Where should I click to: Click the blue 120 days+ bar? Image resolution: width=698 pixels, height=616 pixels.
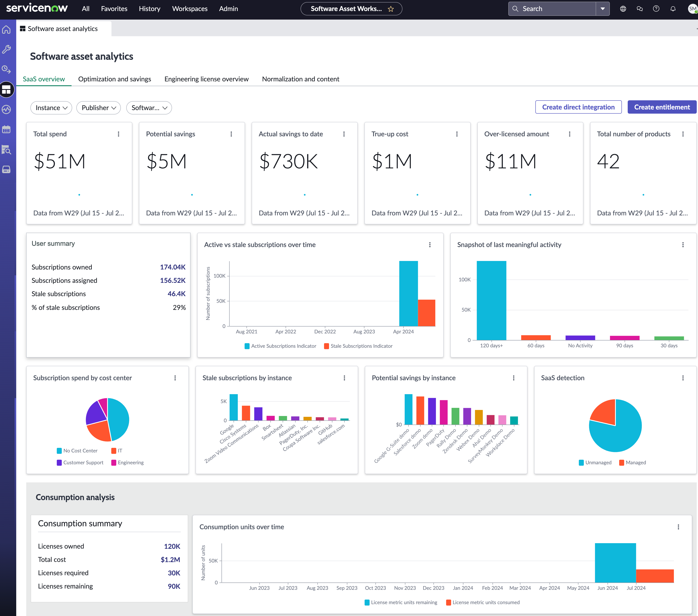click(491, 301)
